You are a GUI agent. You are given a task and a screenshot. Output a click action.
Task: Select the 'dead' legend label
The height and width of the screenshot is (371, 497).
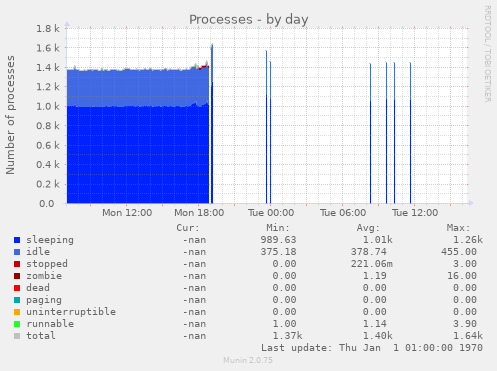38,288
